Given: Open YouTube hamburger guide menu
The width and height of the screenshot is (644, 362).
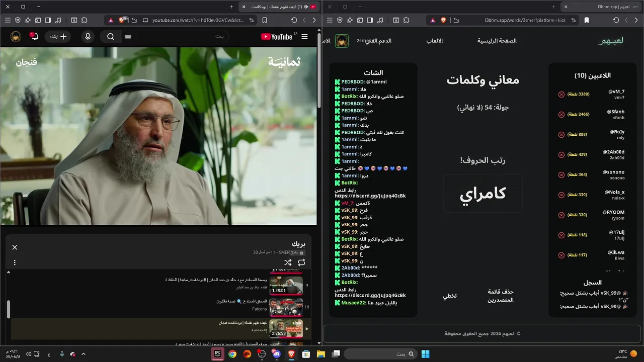Looking at the screenshot, I should tap(304, 37).
